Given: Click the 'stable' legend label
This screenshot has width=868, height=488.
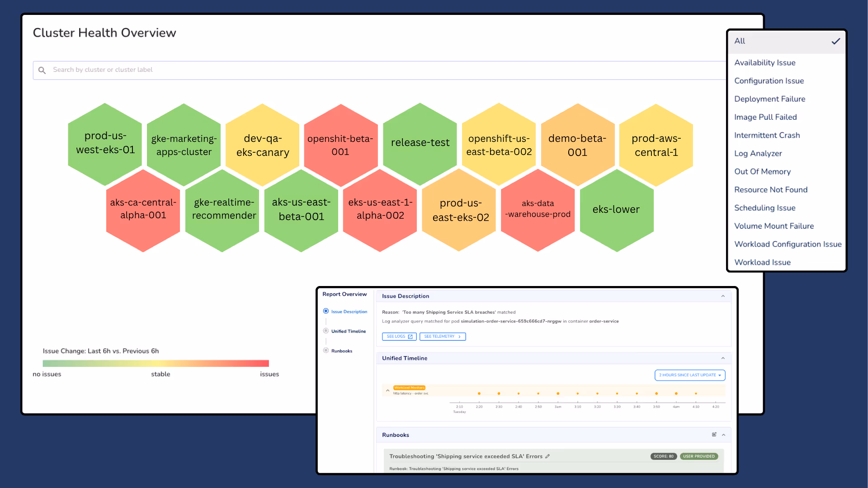Looking at the screenshot, I should pos(160,374).
